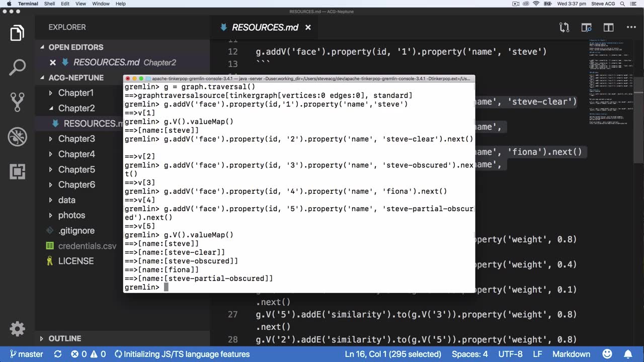Open the View menu
Image resolution: width=644 pixels, height=362 pixels.
pos(81,4)
